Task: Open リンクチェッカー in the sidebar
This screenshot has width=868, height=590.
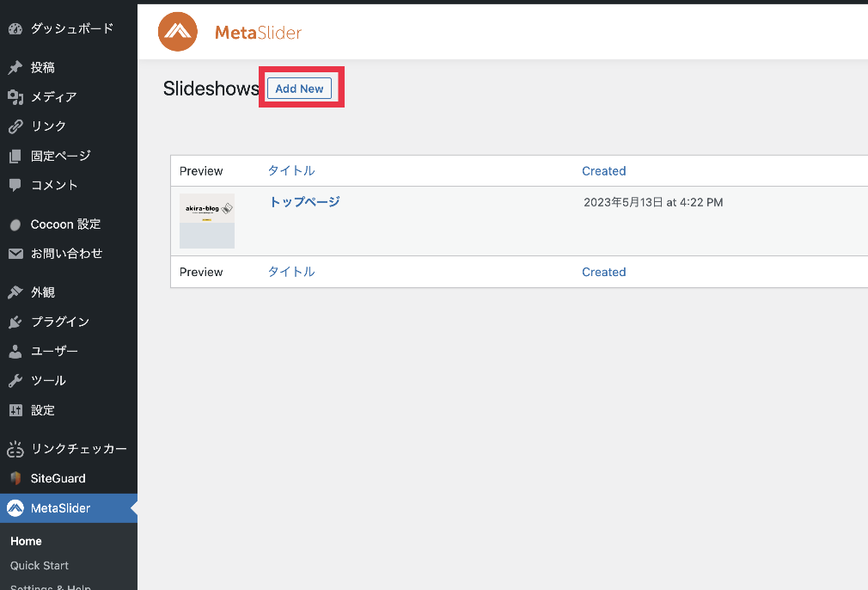Action: (x=79, y=449)
